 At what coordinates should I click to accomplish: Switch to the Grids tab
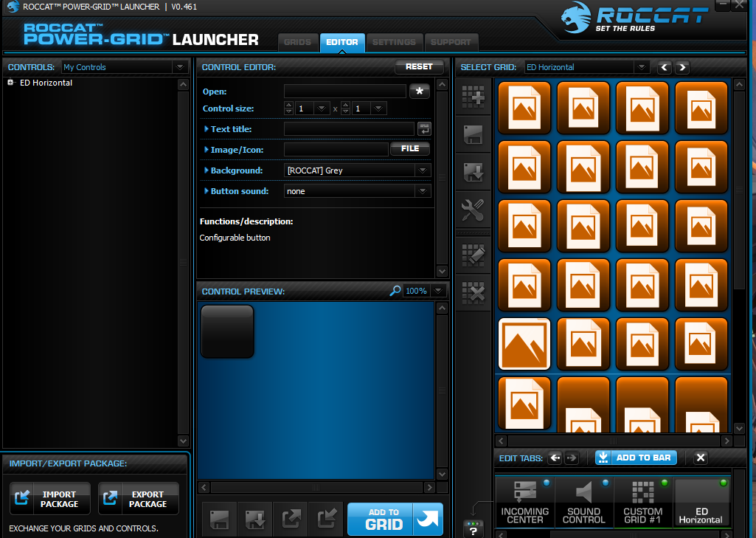click(x=297, y=42)
